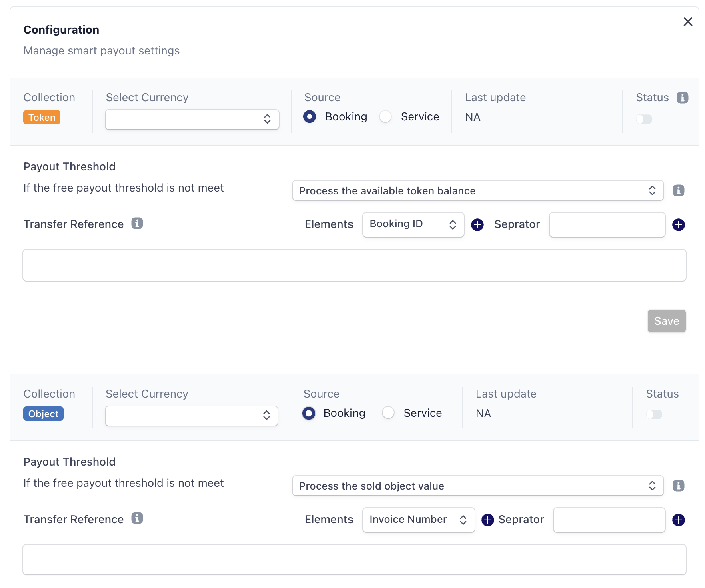Select Service source for Token collection
This screenshot has height=588, width=705.
[385, 117]
